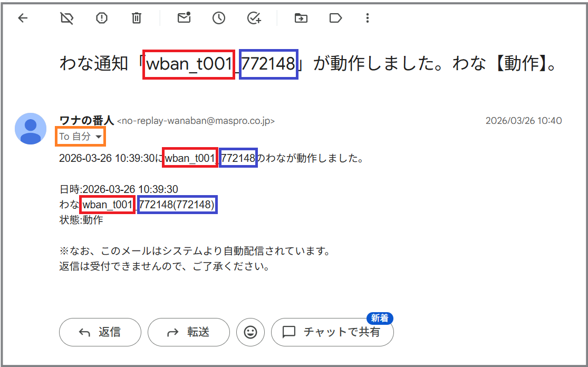Viewport: 588px width, 367px height.
Task: Click 転送 to forward the email
Action: [x=189, y=332]
